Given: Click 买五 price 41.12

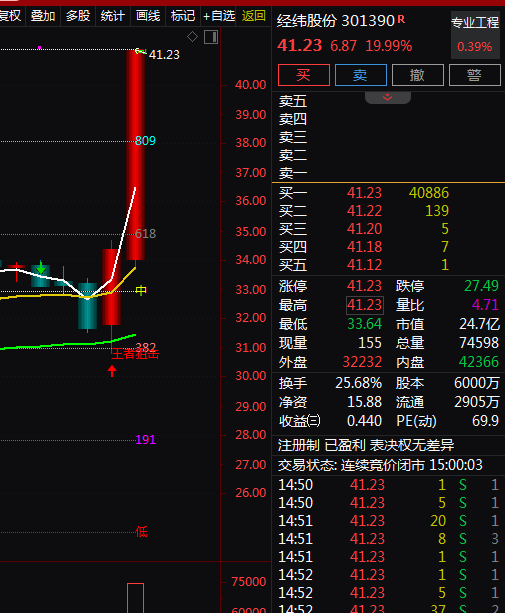Looking at the screenshot, I should click(364, 265).
